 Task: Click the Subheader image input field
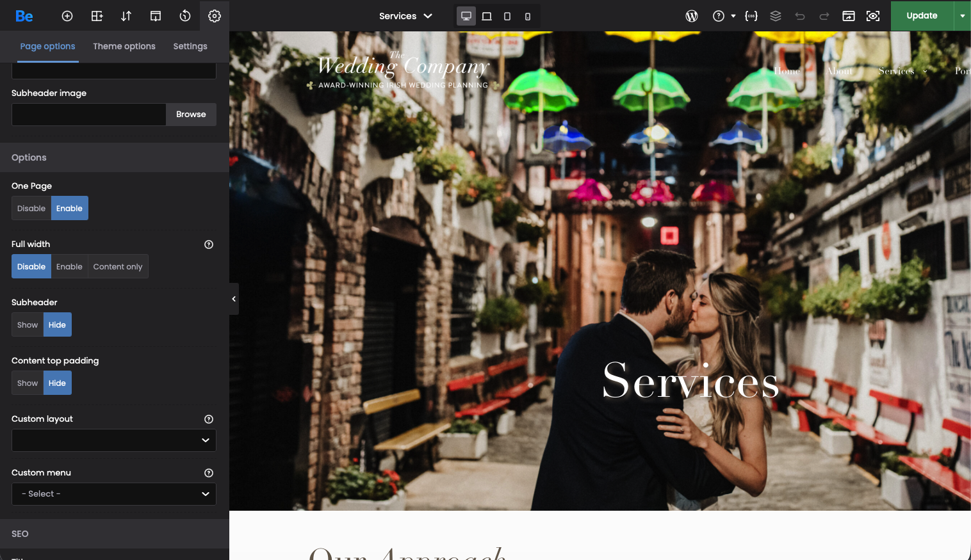click(x=89, y=115)
